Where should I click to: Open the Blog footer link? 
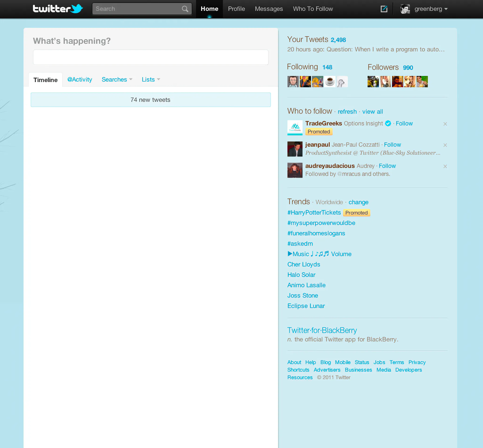tap(325, 362)
